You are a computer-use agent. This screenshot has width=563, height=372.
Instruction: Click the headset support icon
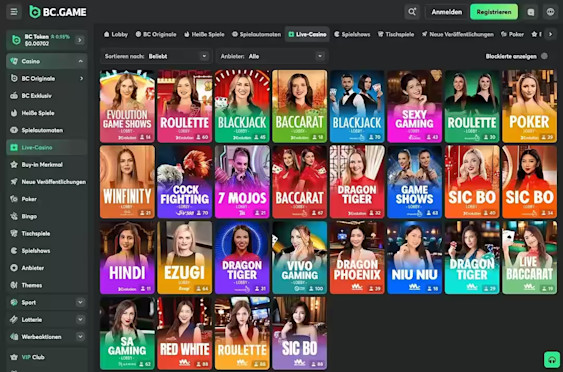(552, 359)
